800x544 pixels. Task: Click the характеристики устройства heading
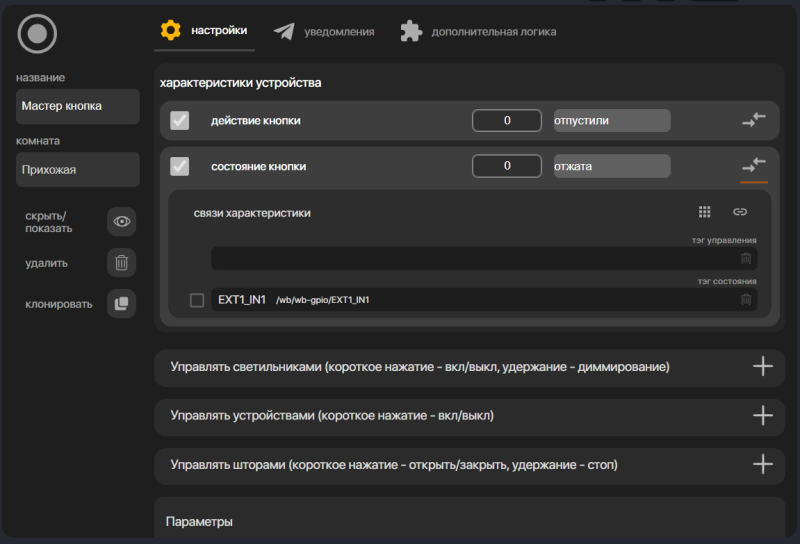pyautogui.click(x=240, y=83)
